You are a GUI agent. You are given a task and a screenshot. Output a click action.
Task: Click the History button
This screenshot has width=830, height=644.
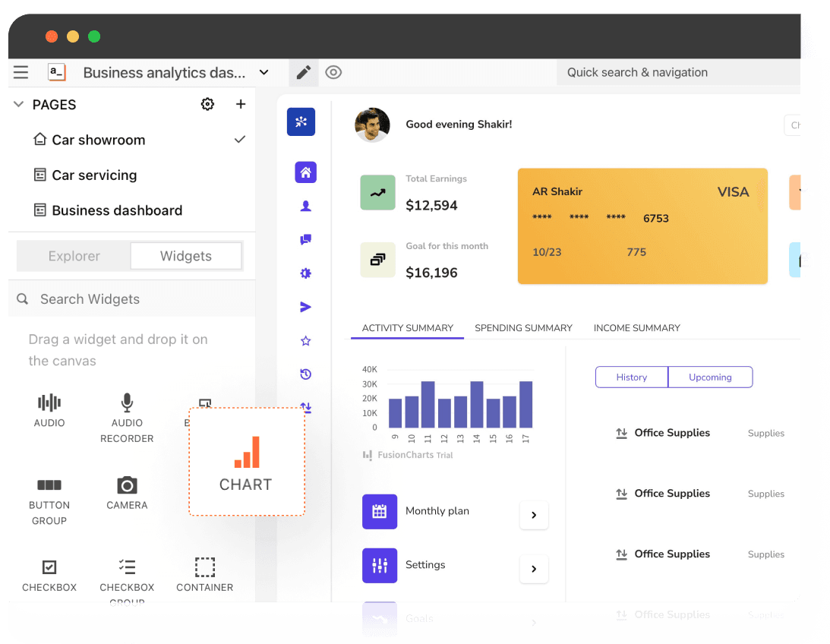(631, 377)
